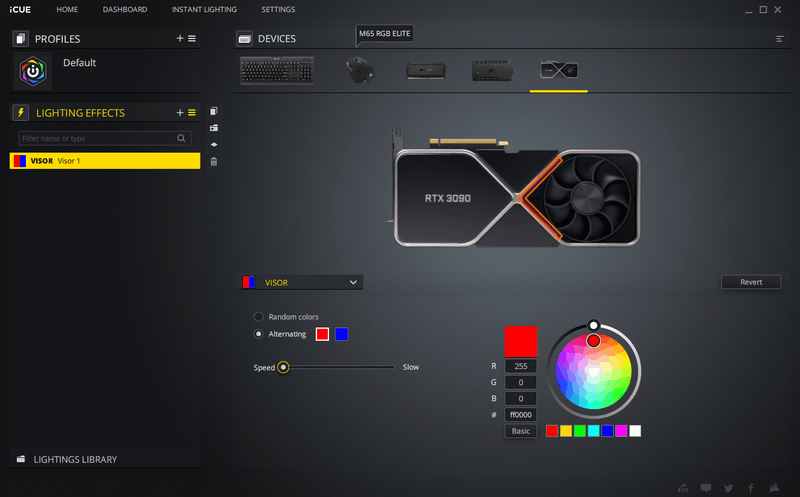The width and height of the screenshot is (800, 497).
Task: Choose the green basic palette swatch
Action: click(580, 431)
